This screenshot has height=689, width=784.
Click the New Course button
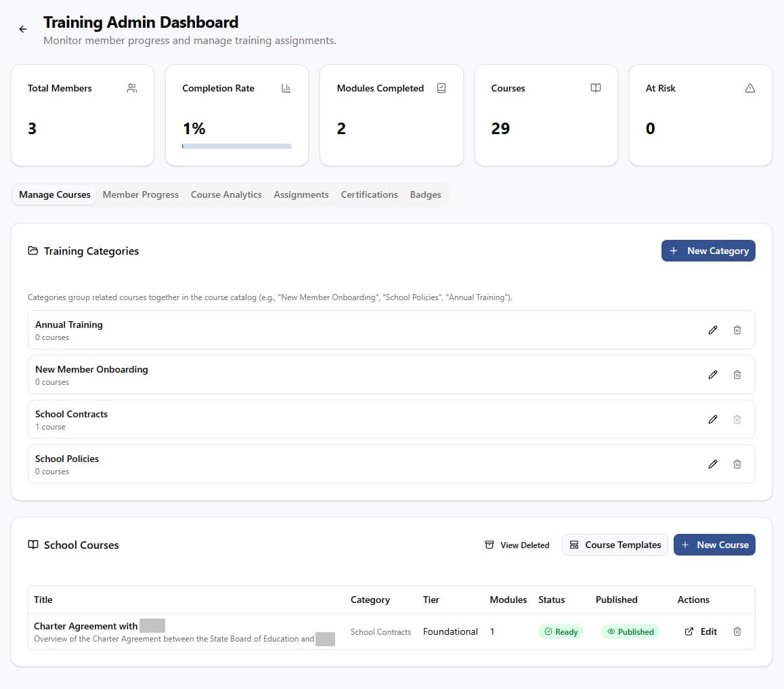714,545
